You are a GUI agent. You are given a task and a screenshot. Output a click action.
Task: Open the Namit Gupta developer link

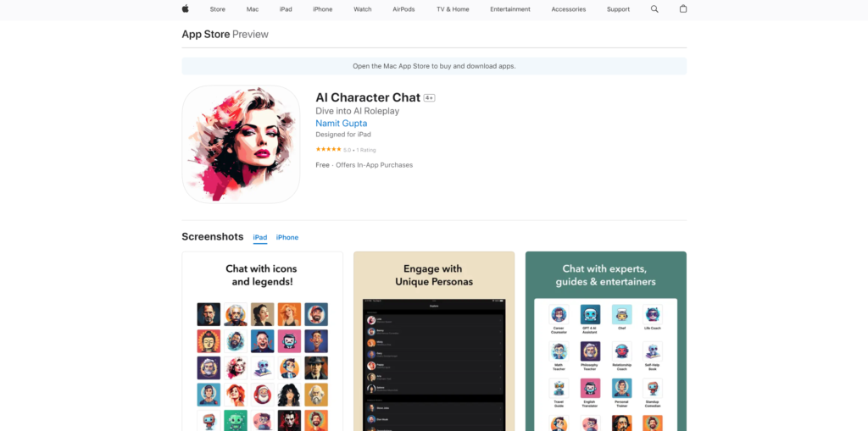click(341, 124)
